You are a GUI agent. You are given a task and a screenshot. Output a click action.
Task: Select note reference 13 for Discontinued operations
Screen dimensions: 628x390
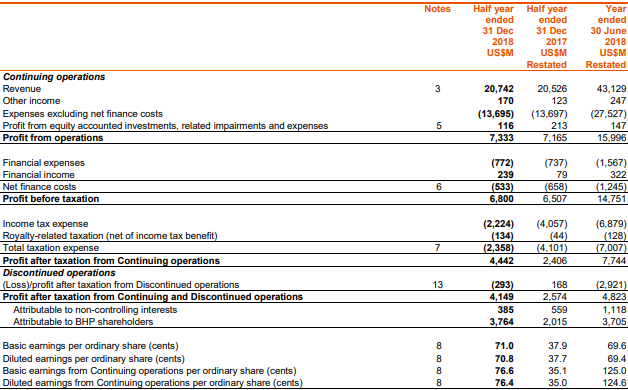[438, 285]
